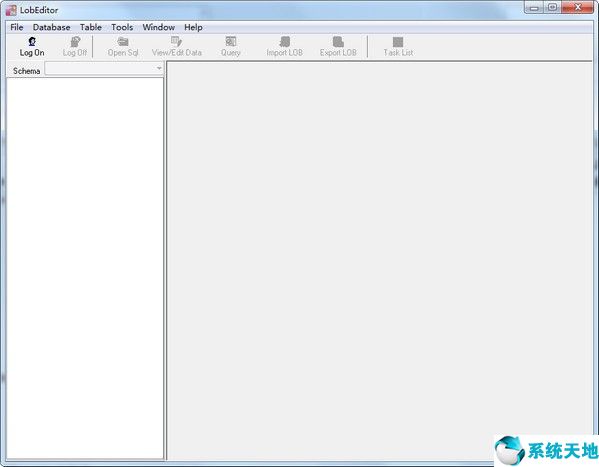Click the Schema combo box field
This screenshot has height=467, width=599.
click(x=104, y=69)
